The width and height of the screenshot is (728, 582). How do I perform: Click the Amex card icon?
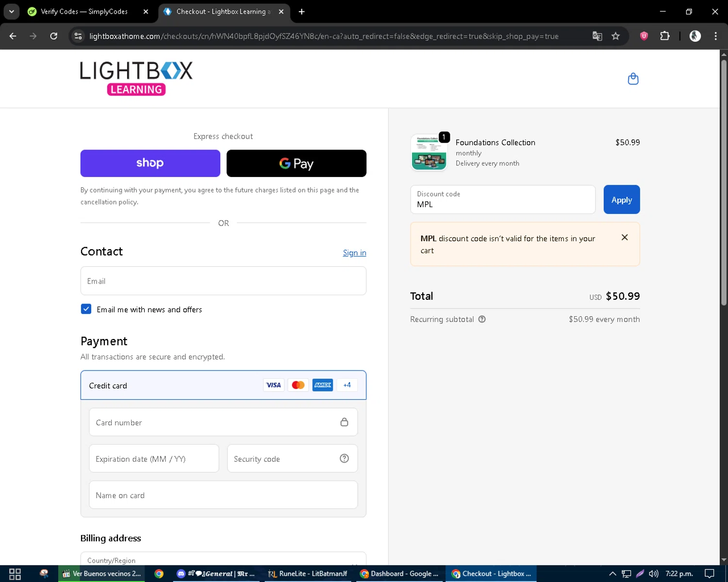pos(323,385)
